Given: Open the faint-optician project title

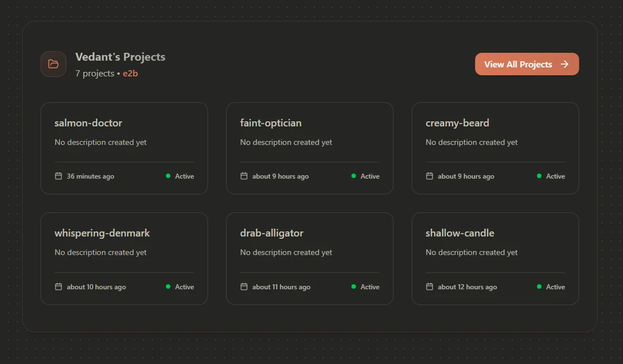Looking at the screenshot, I should (270, 123).
